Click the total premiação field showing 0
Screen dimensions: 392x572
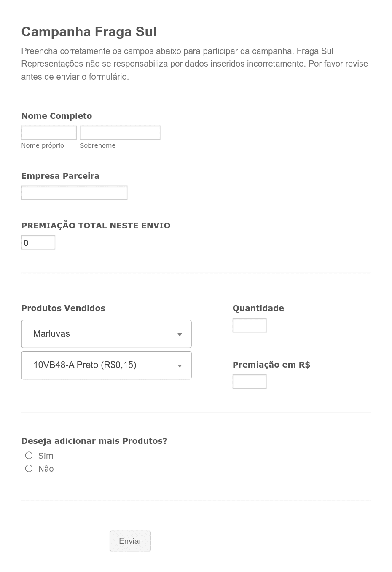38,242
